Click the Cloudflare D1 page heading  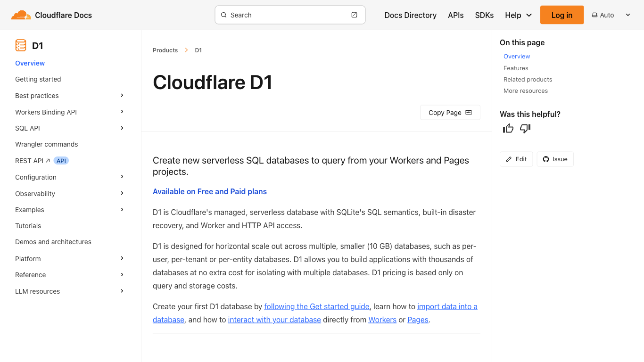(x=213, y=82)
